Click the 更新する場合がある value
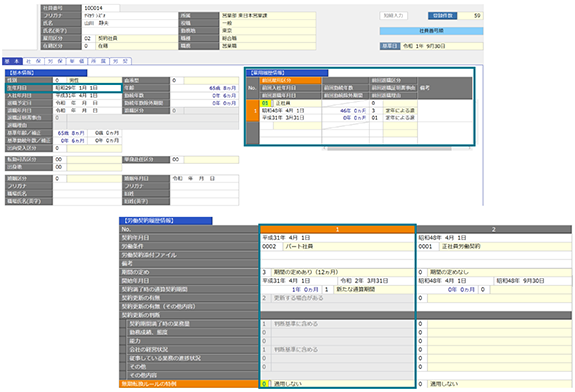The width and height of the screenshot is (575, 392). [x=343, y=298]
